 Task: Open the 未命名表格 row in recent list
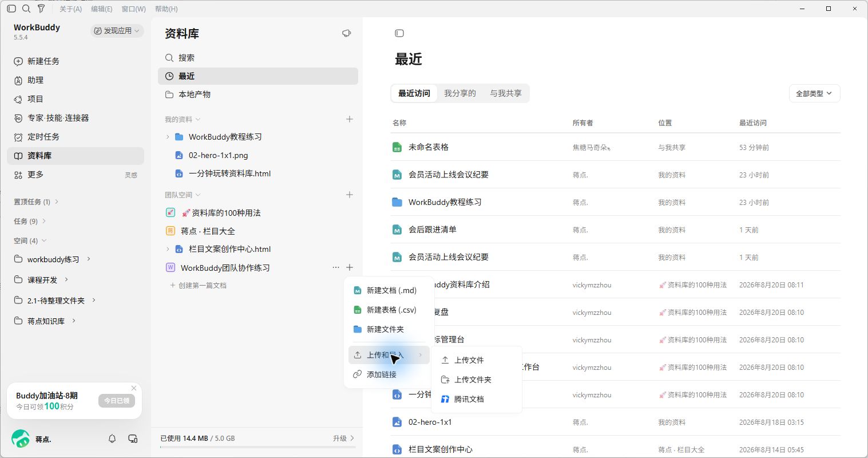click(616, 147)
